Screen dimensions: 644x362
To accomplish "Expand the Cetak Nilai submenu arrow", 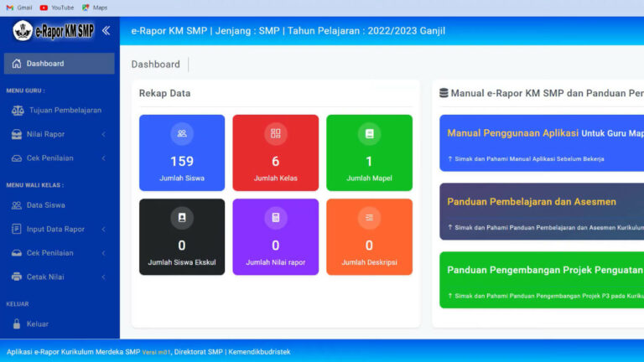I will pyautogui.click(x=103, y=277).
